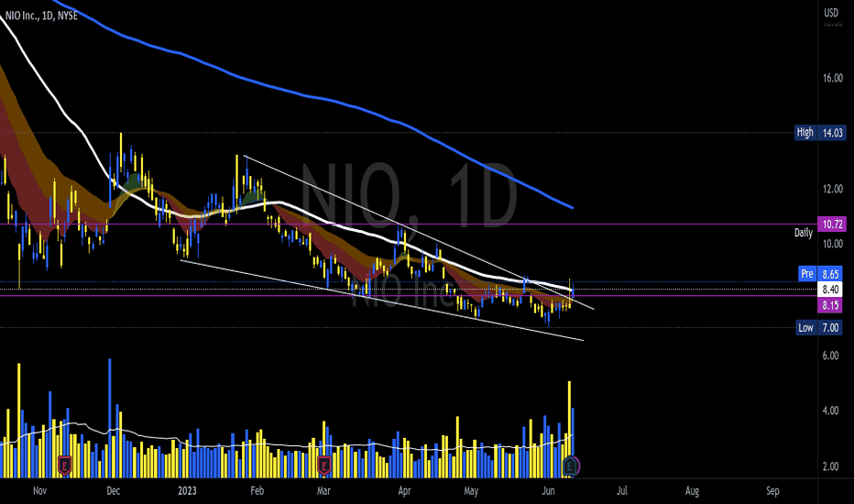854x504 pixels.
Task: Click the white 8.40 current price label
Action: pyautogui.click(x=830, y=290)
